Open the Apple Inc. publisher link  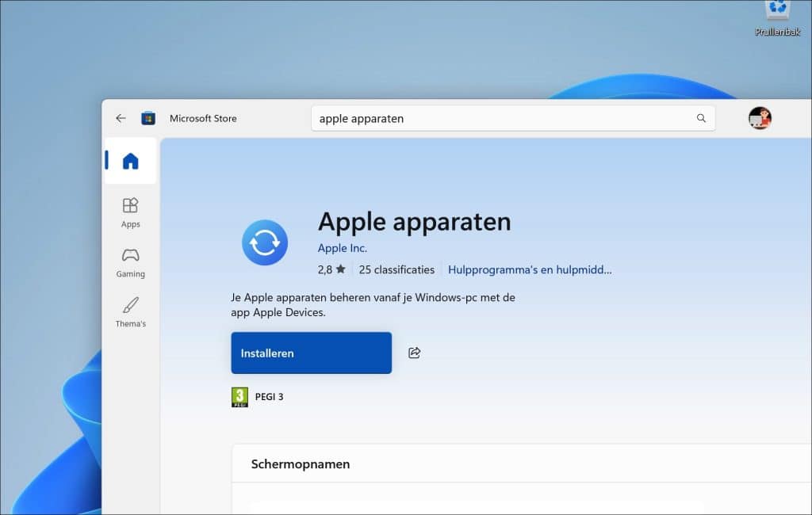click(343, 249)
